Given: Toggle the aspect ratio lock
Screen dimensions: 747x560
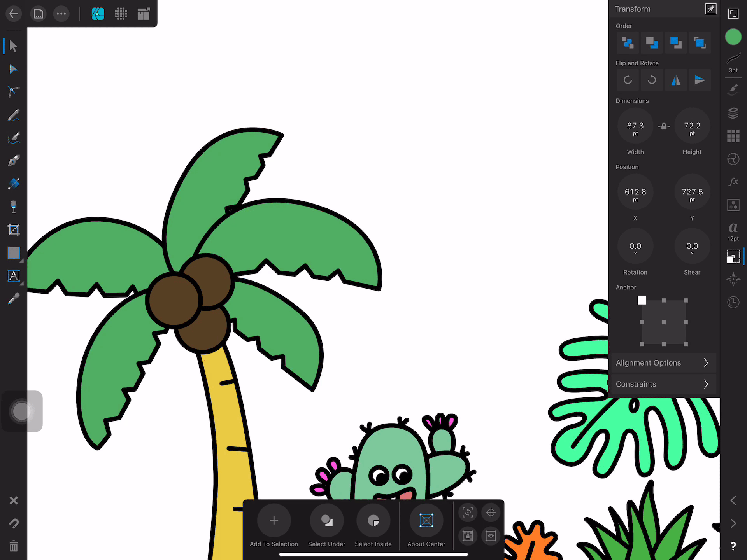Looking at the screenshot, I should click(664, 126).
